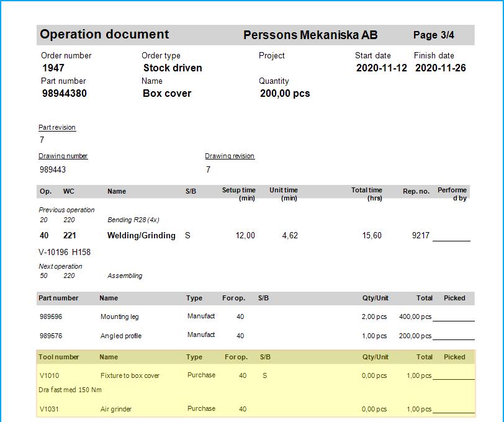Click the underlined Part revision label
504x422 pixels.
point(57,127)
